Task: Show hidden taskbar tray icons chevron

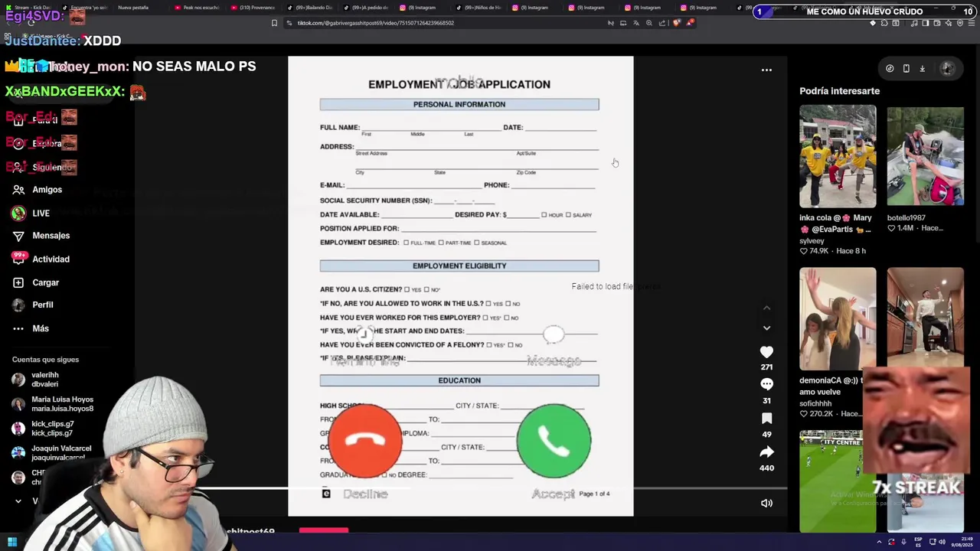Action: pyautogui.click(x=879, y=542)
